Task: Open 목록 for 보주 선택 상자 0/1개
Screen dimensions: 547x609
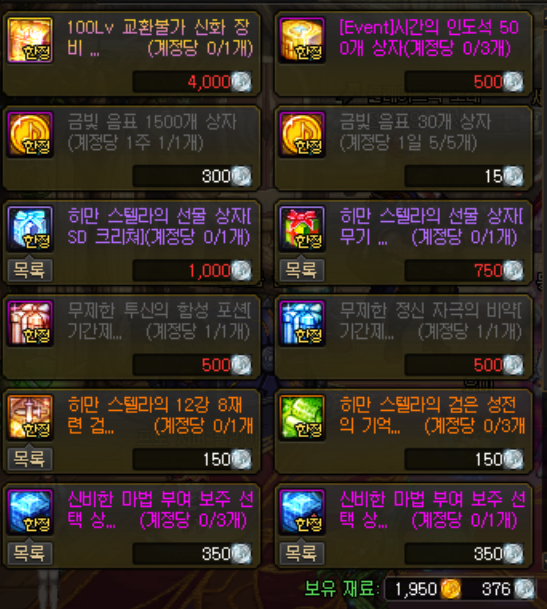Action: [x=302, y=553]
